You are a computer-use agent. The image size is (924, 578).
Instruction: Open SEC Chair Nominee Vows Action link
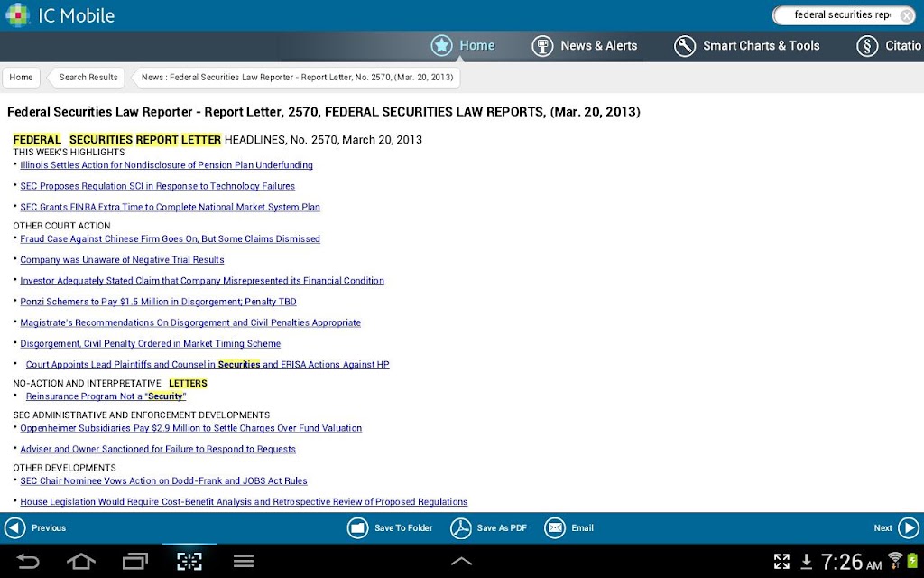point(164,480)
